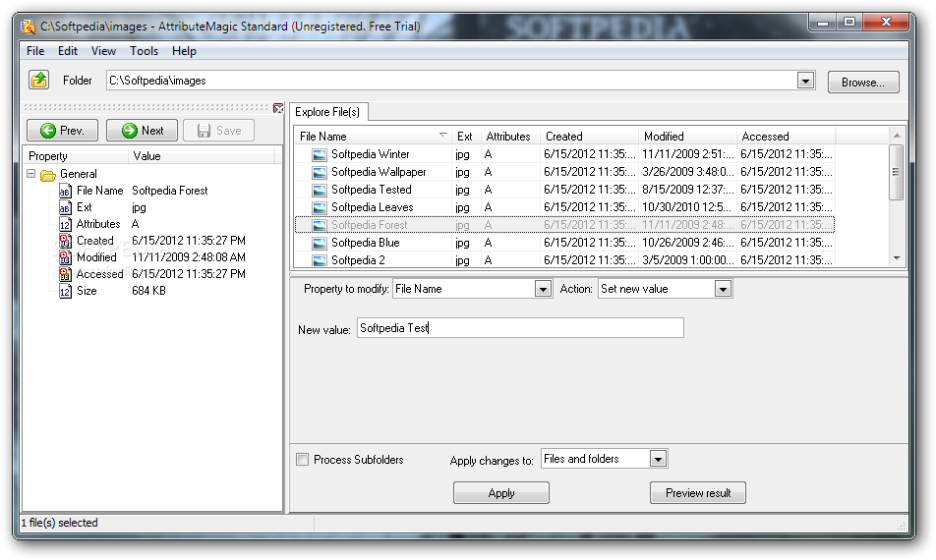The image size is (936, 560).
Task: Click in the New value input field
Action: 520,328
